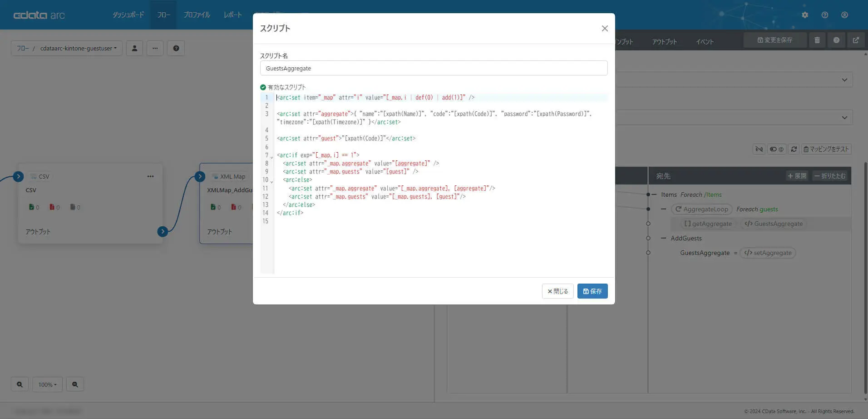Go to the ダッシュボード tab
The width and height of the screenshot is (868, 419).
coord(128,15)
